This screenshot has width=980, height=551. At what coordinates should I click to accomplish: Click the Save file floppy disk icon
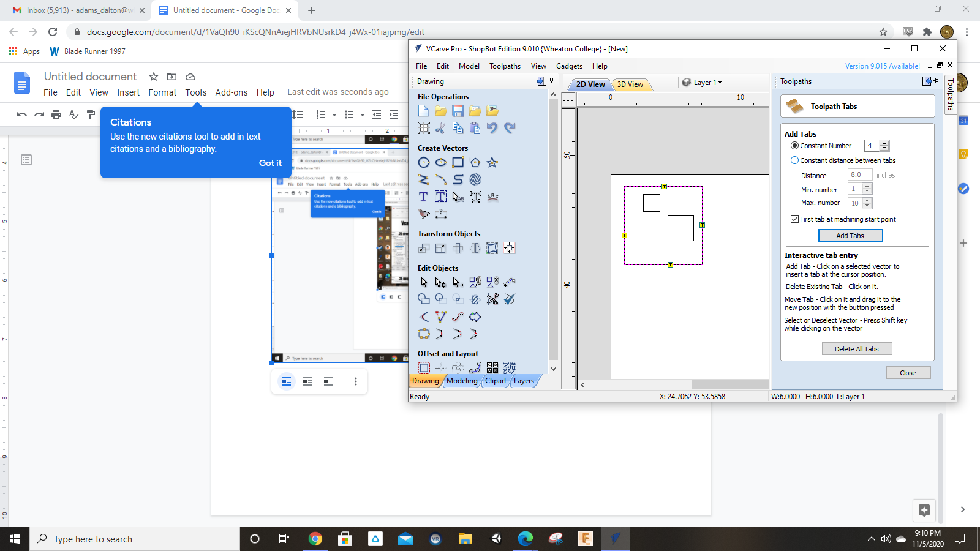(x=458, y=111)
